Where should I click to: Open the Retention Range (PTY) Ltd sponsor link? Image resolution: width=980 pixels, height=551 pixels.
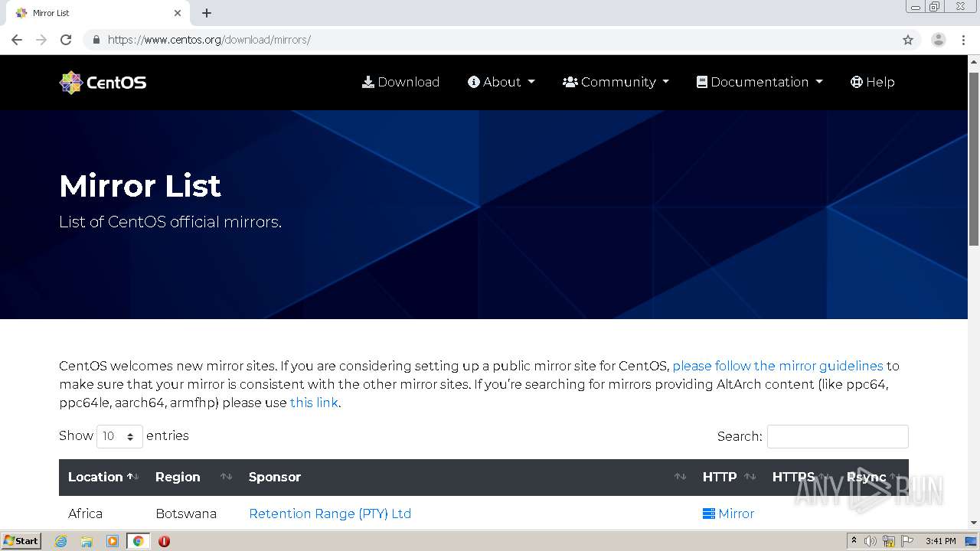(x=330, y=514)
